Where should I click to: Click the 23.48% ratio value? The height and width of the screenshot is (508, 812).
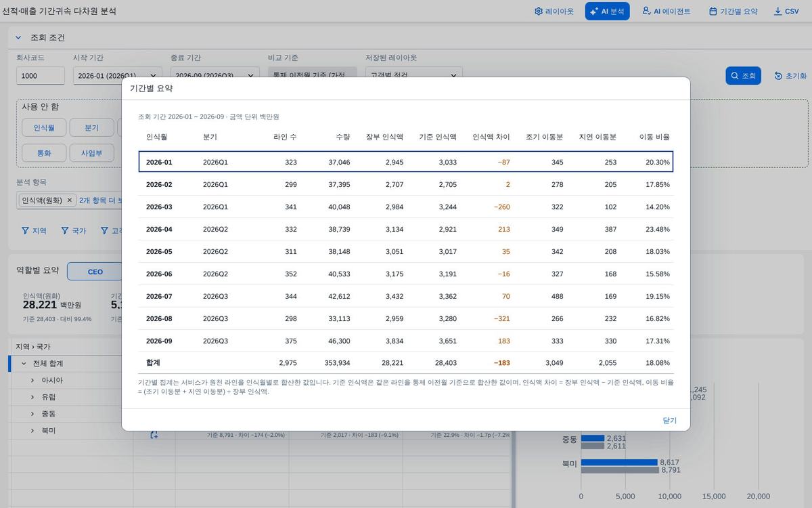click(x=658, y=230)
